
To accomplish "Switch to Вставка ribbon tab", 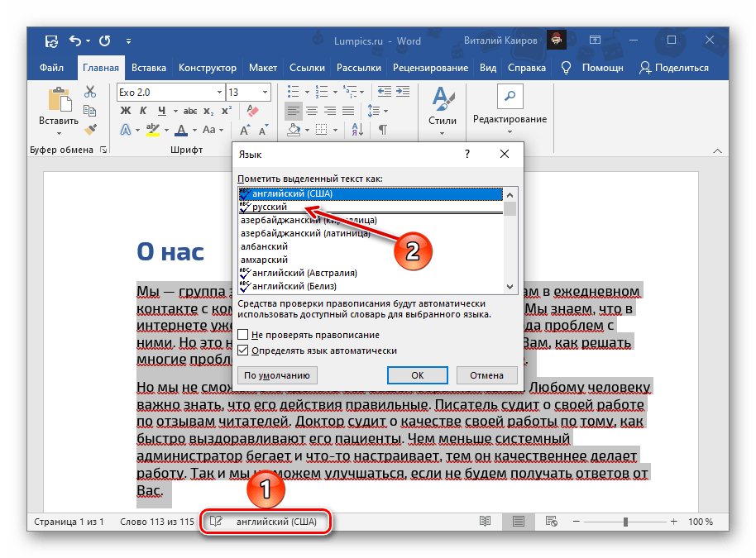I will [x=149, y=68].
